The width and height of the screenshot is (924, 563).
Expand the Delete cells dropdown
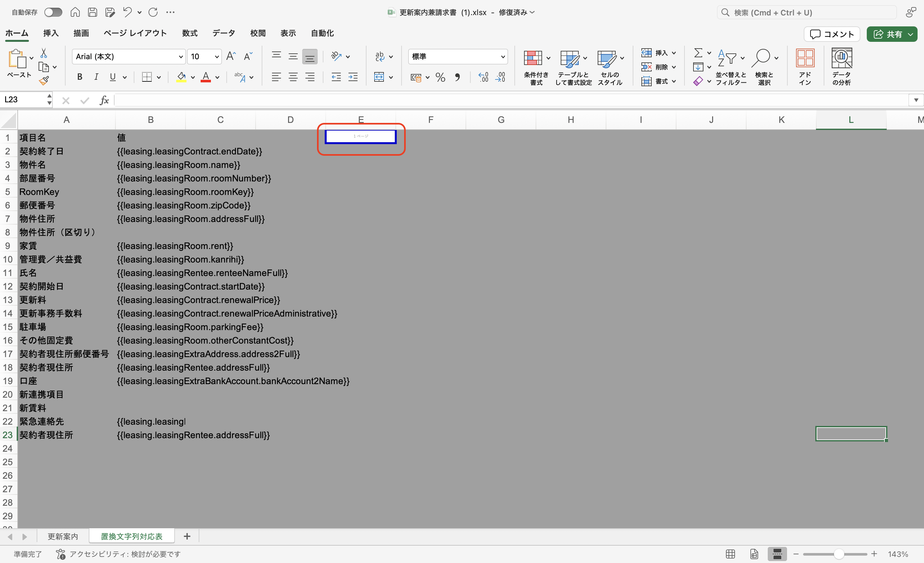pyautogui.click(x=674, y=67)
